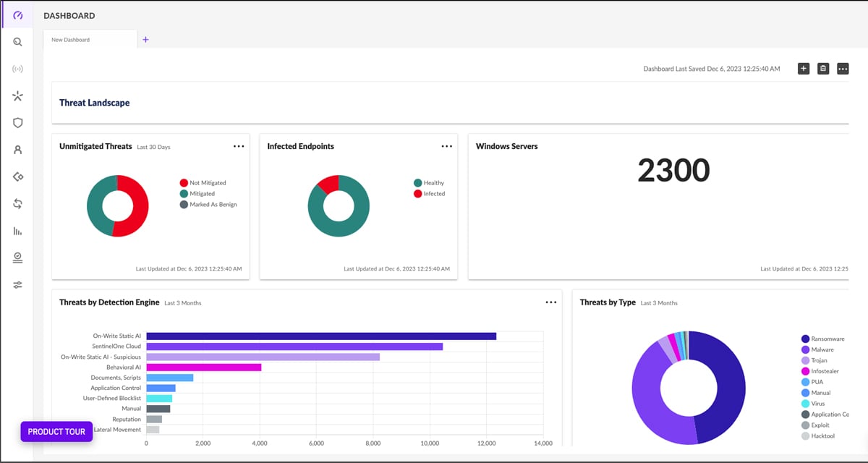The height and width of the screenshot is (463, 868).
Task: Select the shield icon in the sidebar
Action: (x=17, y=122)
